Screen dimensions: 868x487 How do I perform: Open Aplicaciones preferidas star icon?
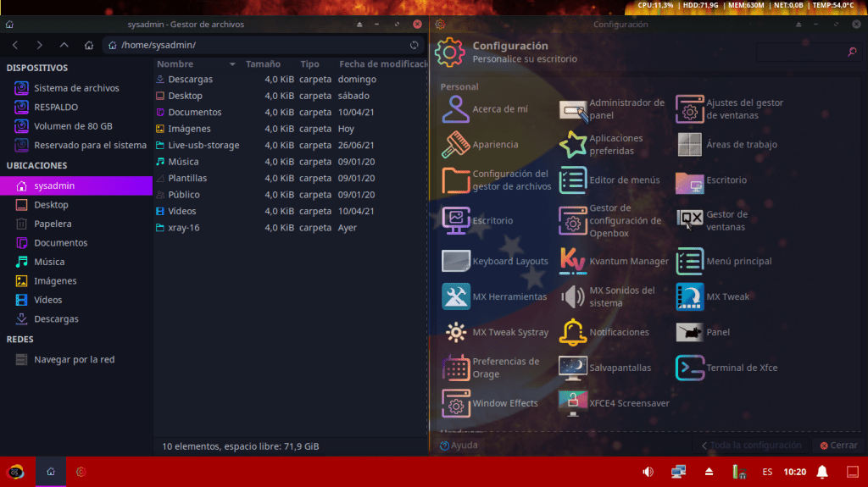click(573, 145)
